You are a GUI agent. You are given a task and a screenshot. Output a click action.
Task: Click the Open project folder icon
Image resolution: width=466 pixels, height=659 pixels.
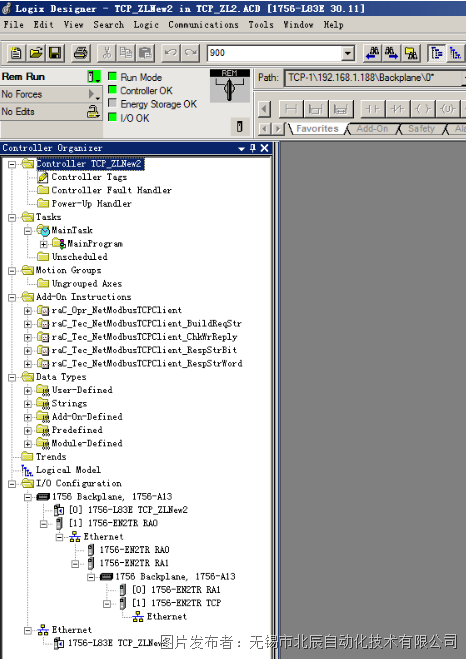[x=36, y=53]
